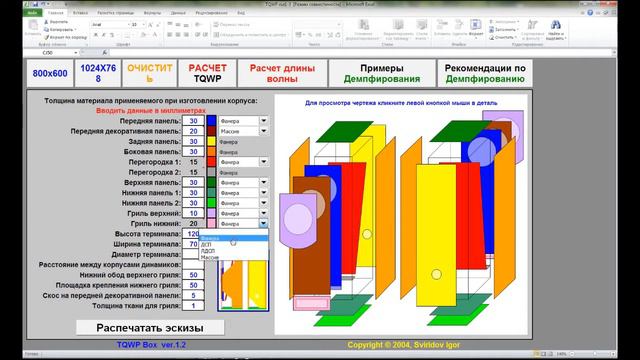This screenshot has height=360, width=640.
Task: Switch to Разметка страницы ribbon tab
Action: tap(116, 13)
